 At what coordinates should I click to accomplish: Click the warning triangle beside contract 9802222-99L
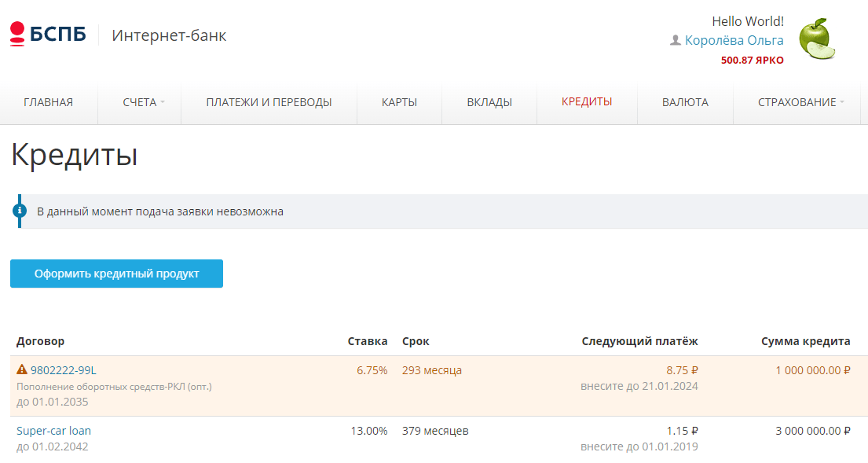(x=21, y=369)
